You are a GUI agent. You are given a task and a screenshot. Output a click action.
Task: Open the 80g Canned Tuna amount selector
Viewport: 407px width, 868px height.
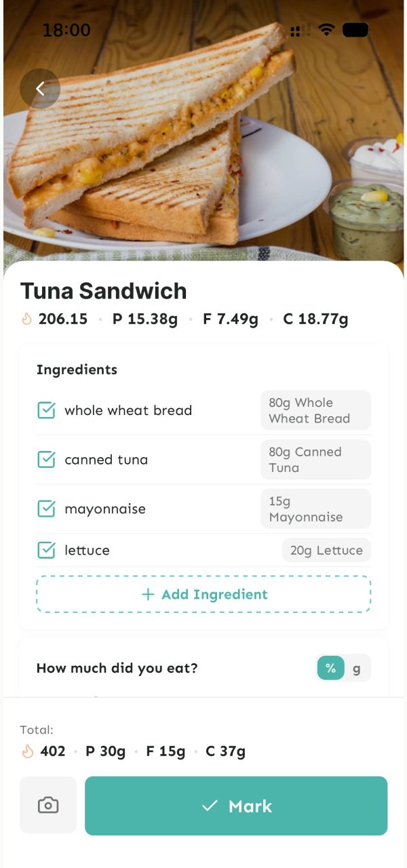pos(315,460)
